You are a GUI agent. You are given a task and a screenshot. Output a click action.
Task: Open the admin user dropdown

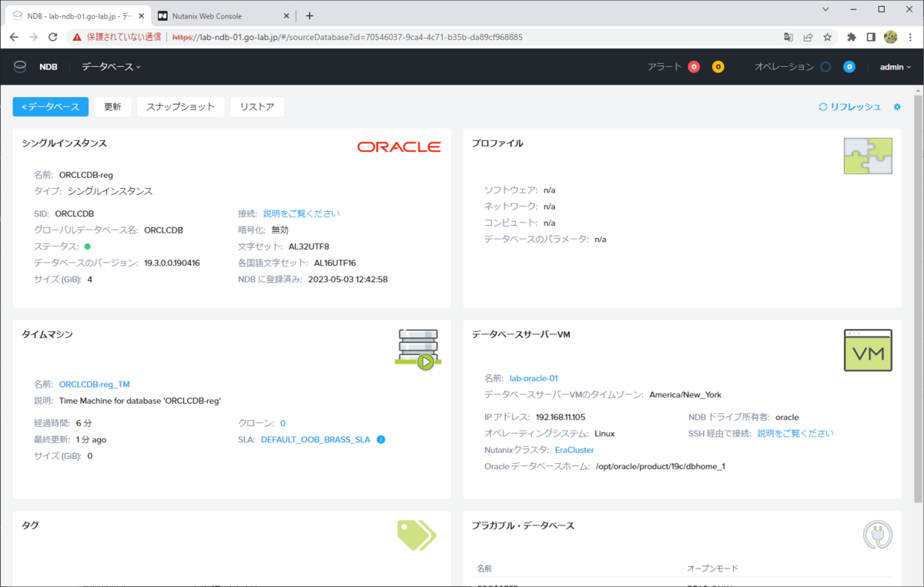[x=896, y=67]
